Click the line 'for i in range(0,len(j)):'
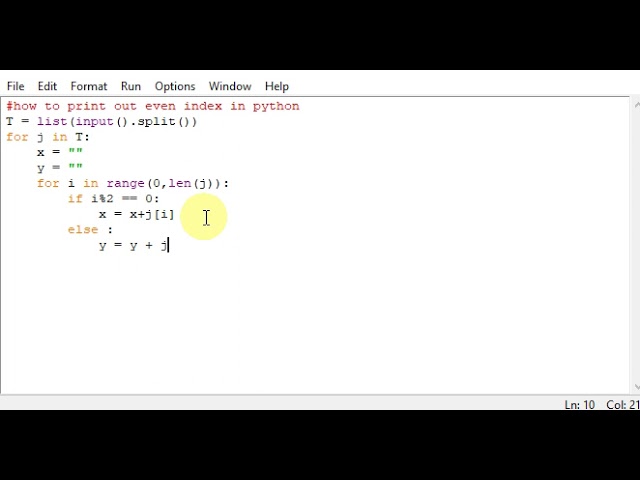Viewport: 640px width, 480px height. (133, 183)
